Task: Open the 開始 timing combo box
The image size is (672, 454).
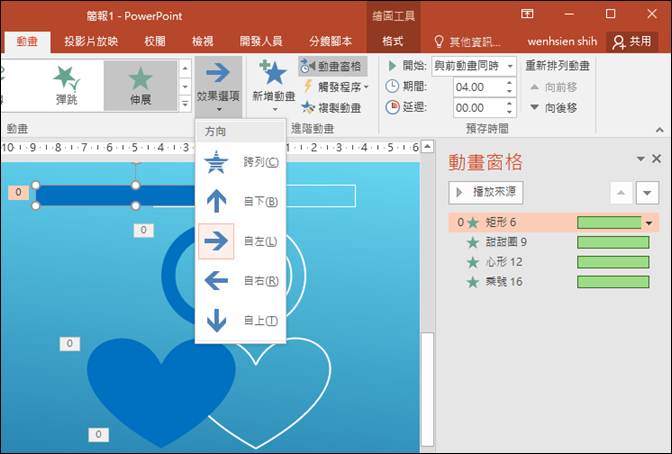Action: pos(474,66)
